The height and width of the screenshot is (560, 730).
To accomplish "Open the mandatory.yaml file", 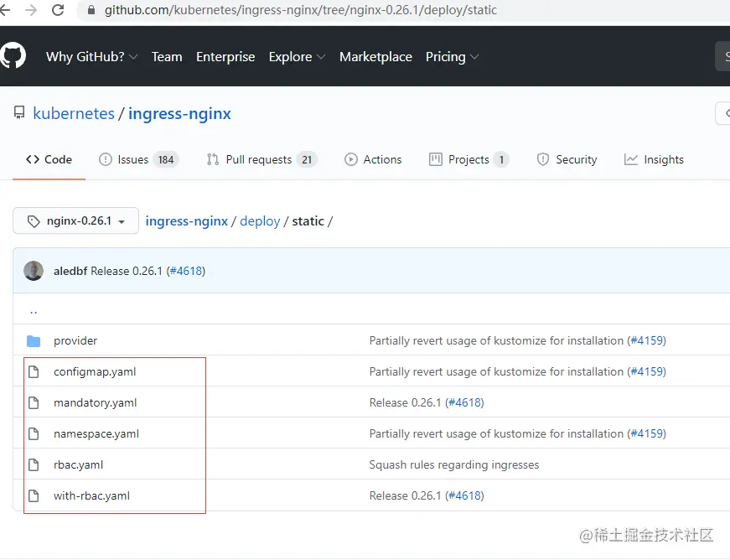I will (95, 402).
